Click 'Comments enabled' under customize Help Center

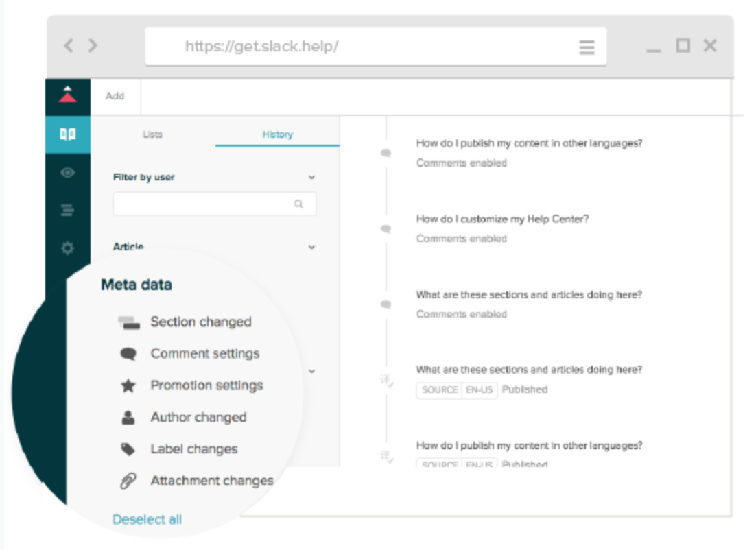click(x=462, y=239)
